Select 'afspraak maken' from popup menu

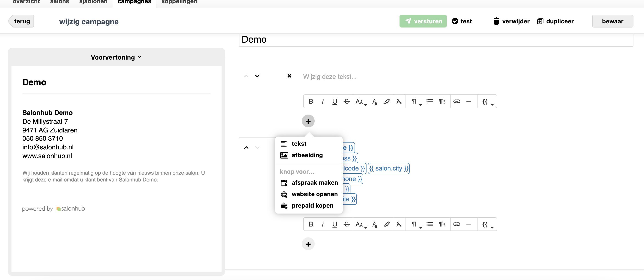pyautogui.click(x=314, y=183)
